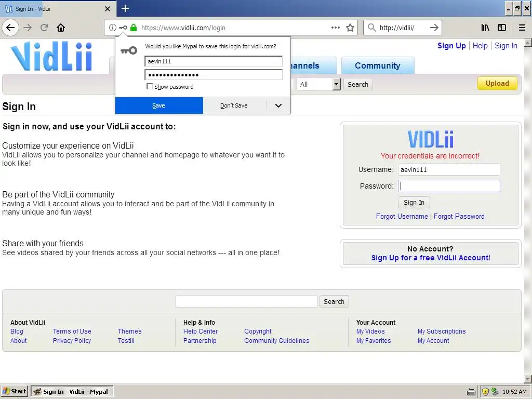Click the Mypal taskbar button

click(x=72, y=392)
